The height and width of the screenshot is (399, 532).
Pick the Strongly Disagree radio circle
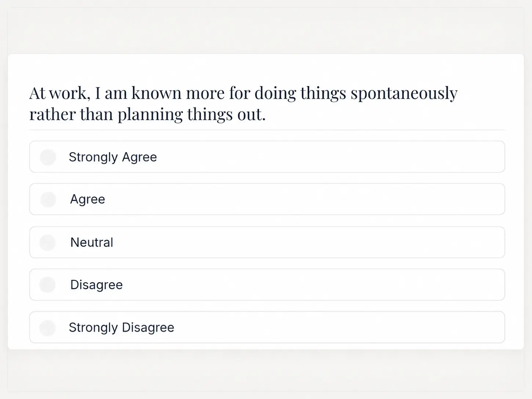[48, 328]
